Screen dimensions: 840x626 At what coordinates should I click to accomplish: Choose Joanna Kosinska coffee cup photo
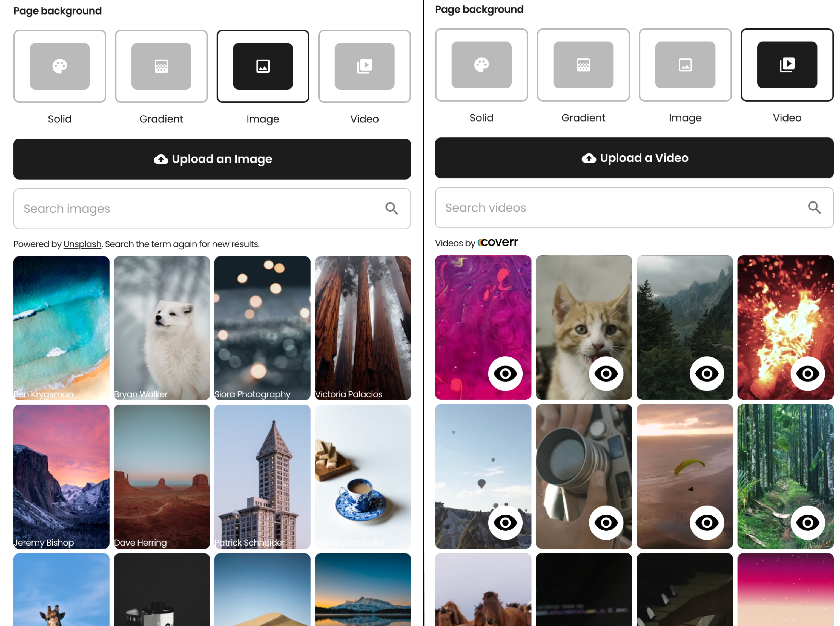363,477
